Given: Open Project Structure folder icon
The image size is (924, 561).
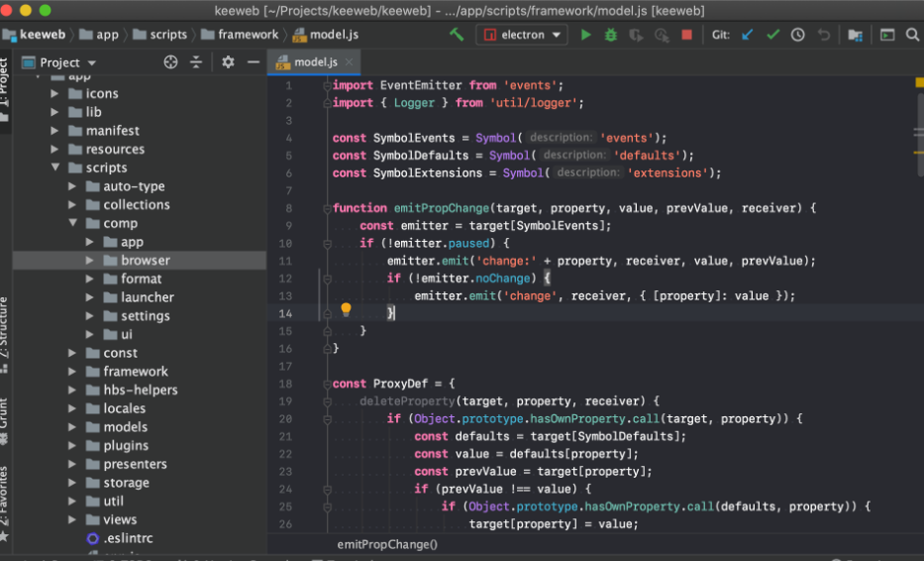Looking at the screenshot, I should coord(855,35).
